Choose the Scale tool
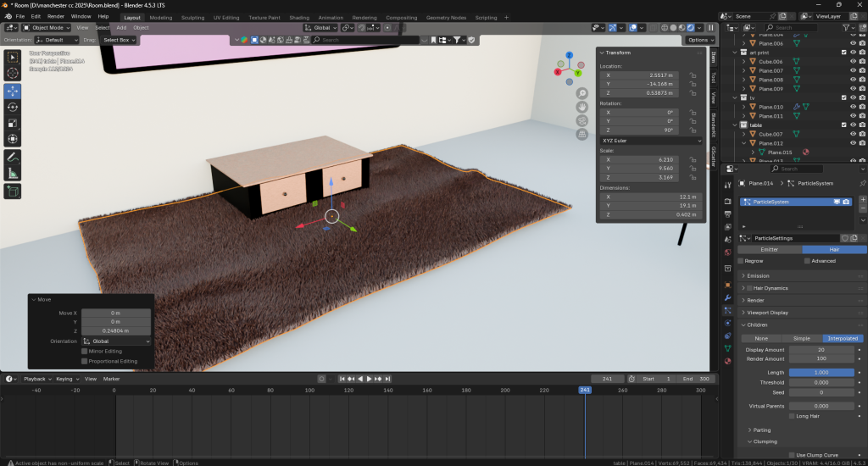Screen dimensions: 868x466 coord(13,123)
